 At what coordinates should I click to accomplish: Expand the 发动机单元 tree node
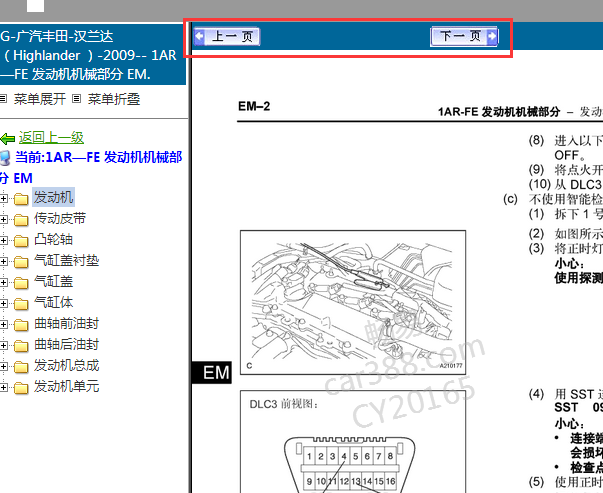3,387
